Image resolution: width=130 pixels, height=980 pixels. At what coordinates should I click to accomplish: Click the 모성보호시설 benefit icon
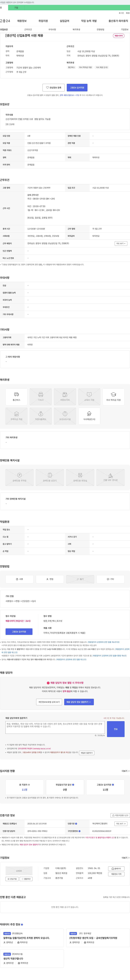point(65,416)
